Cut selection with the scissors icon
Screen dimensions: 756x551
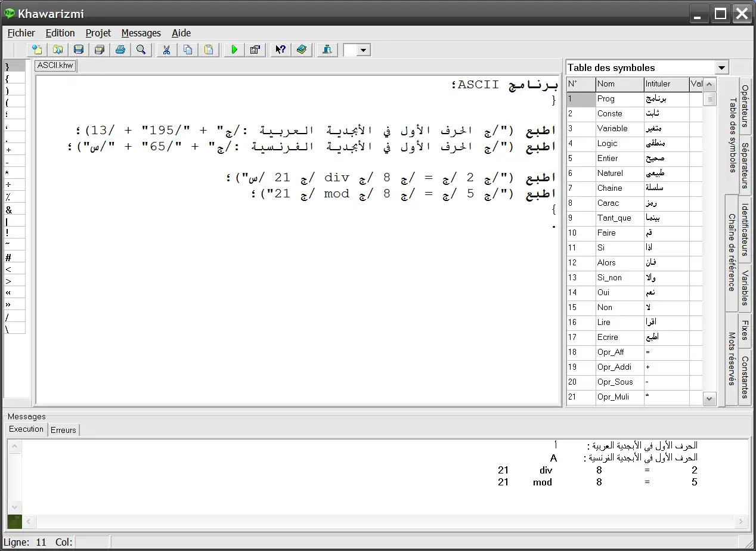[166, 49]
